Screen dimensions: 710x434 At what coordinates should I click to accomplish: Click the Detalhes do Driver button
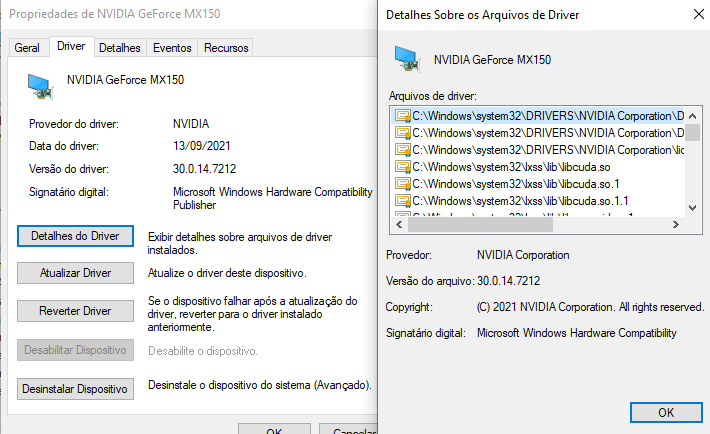click(75, 236)
